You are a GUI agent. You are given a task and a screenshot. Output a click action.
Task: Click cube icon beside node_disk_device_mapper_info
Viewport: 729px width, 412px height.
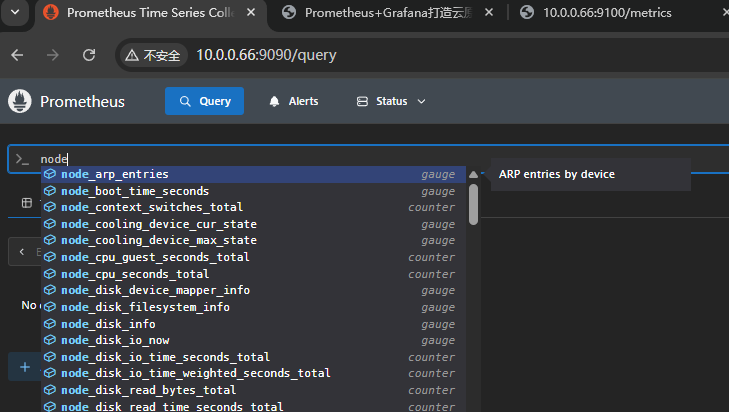[x=50, y=290]
